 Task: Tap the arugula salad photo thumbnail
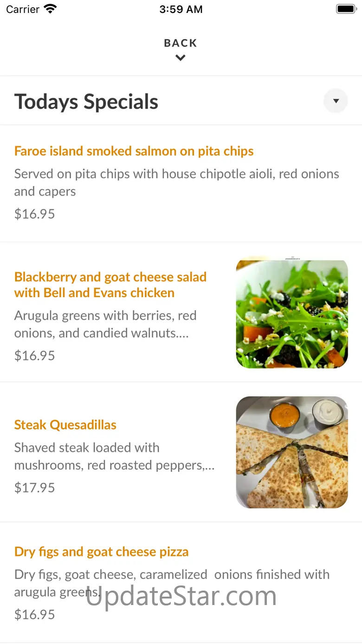[292, 312]
